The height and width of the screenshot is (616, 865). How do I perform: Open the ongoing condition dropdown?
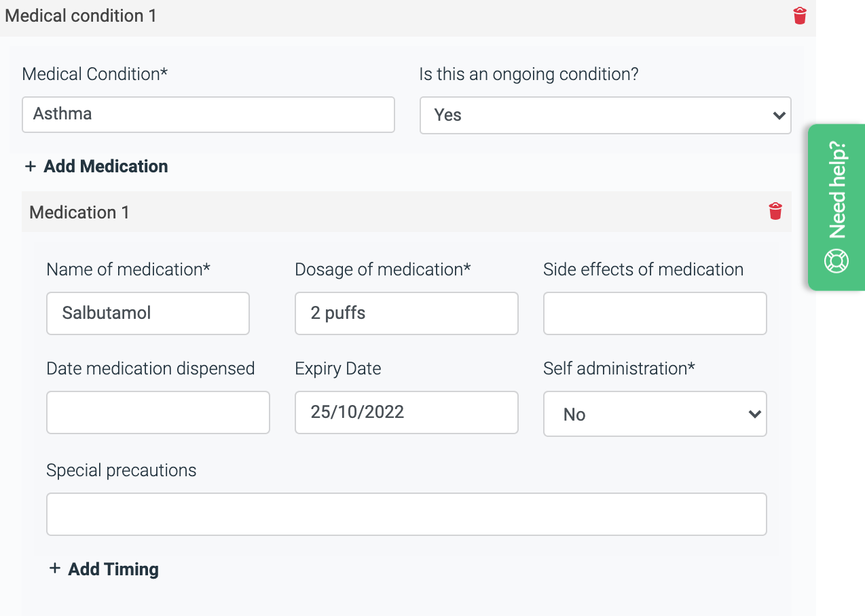pyautogui.click(x=605, y=115)
